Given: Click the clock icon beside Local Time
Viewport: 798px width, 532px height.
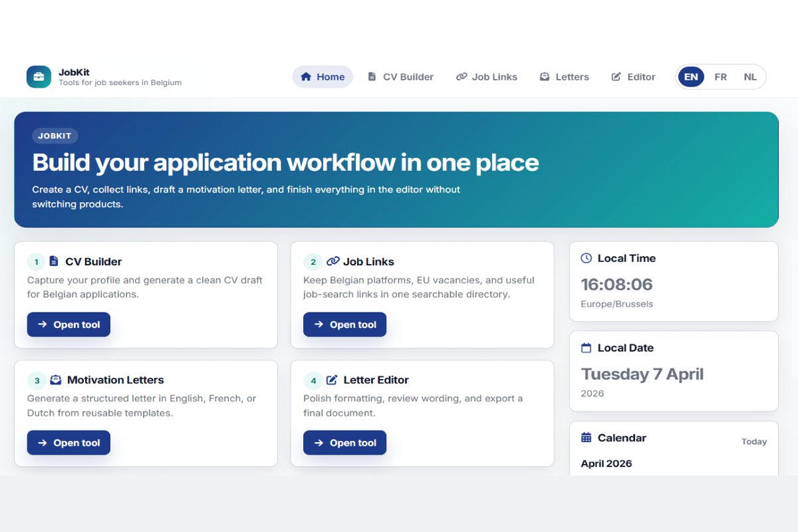Looking at the screenshot, I should [586, 258].
